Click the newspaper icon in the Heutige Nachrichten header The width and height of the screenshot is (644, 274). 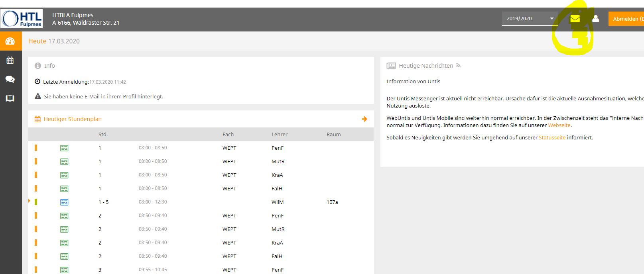pos(391,66)
